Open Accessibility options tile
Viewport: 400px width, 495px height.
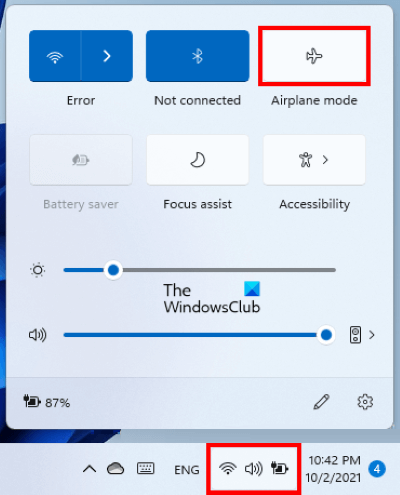(314, 160)
